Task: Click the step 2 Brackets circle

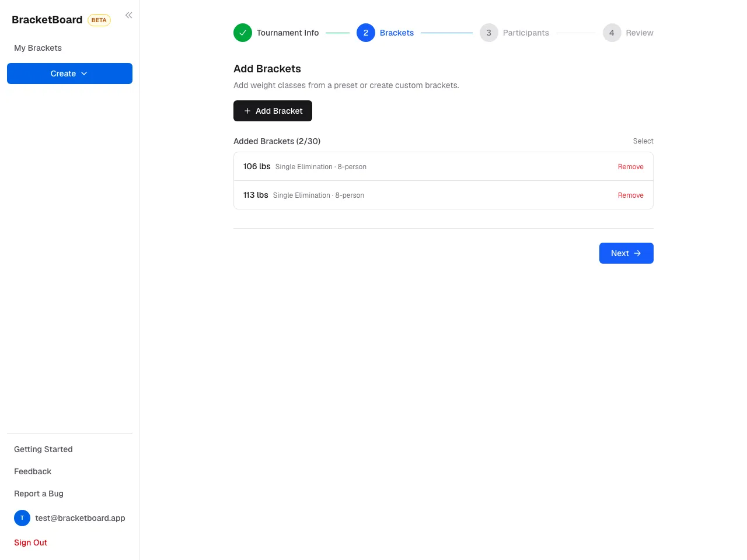Action: tap(366, 33)
